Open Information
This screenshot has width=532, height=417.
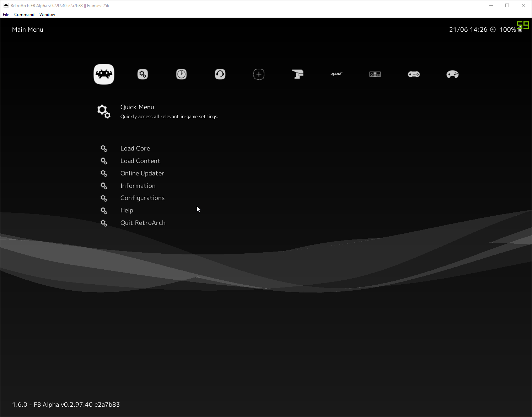pyautogui.click(x=138, y=186)
